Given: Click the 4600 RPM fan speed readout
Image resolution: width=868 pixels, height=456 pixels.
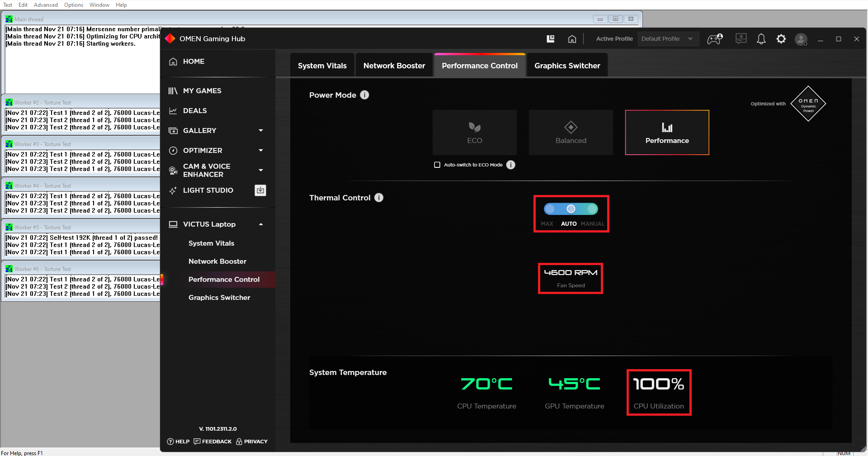Looking at the screenshot, I should [571, 273].
